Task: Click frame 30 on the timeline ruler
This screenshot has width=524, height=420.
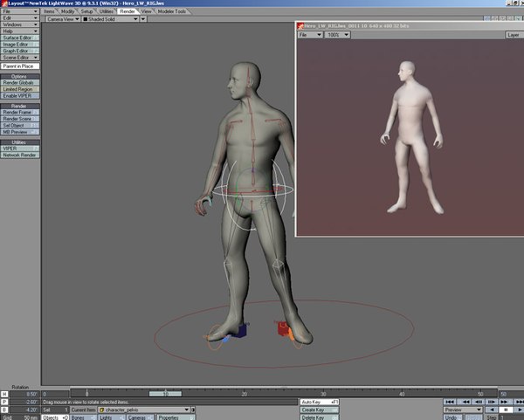Action: pos(323,394)
